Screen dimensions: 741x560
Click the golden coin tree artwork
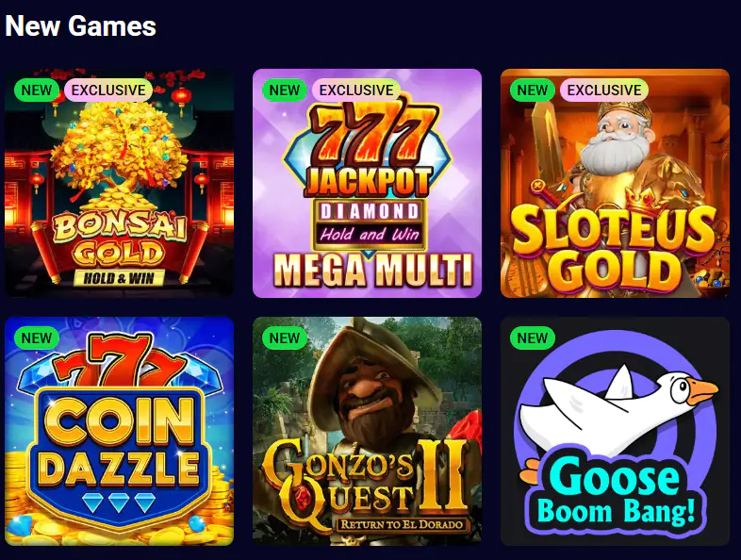tap(118, 149)
